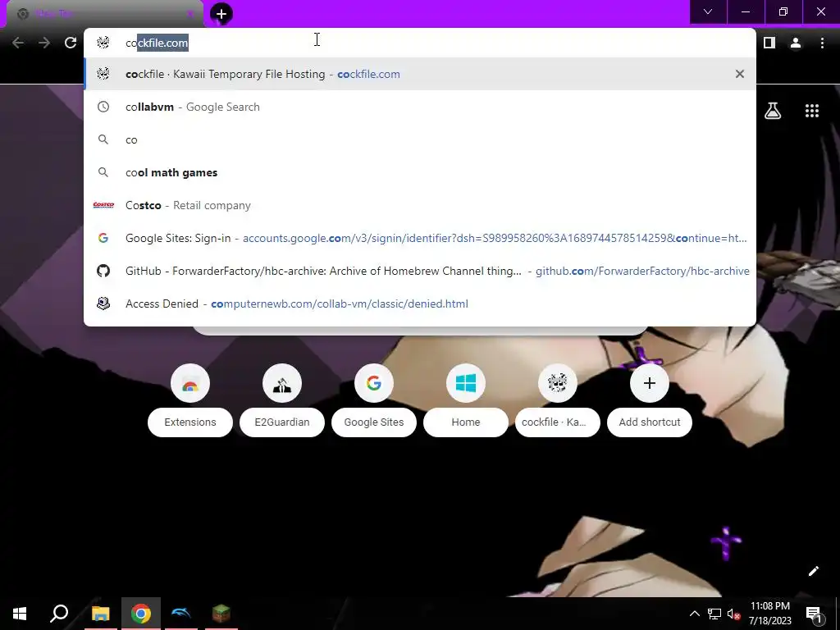Open network status tray icon
840x630 pixels.
pos(714,614)
